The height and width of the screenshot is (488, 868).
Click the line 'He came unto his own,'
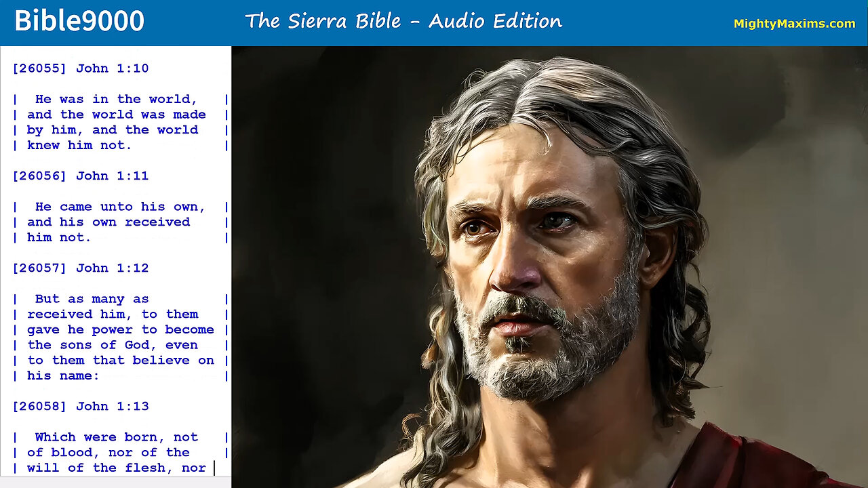click(x=120, y=207)
